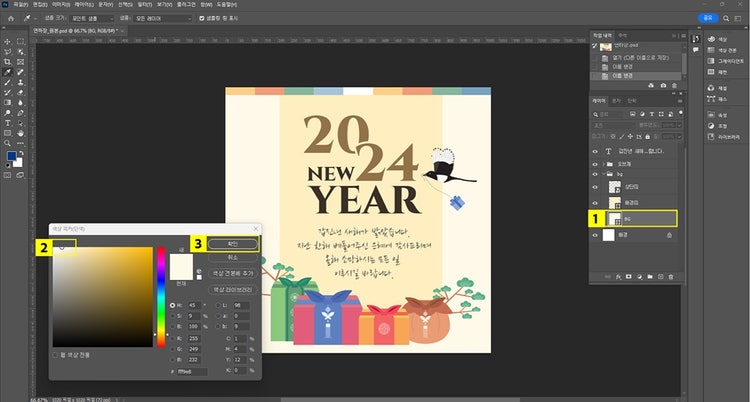Select the Clone Stamp tool
750x402 pixels.
21,82
